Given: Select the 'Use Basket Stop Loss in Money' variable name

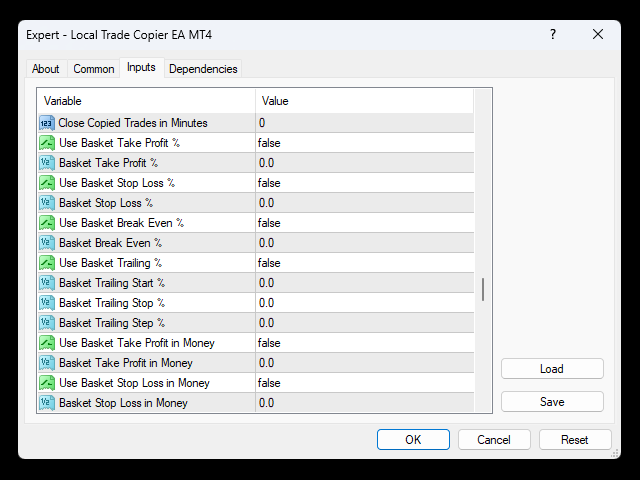Looking at the screenshot, I should 134,383.
